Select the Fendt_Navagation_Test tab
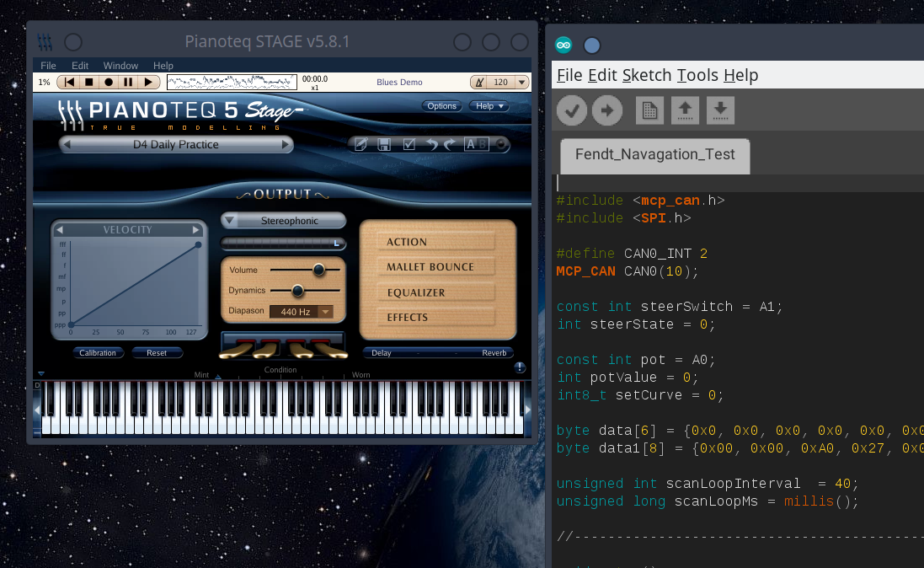Image resolution: width=924 pixels, height=568 pixels. (654, 156)
